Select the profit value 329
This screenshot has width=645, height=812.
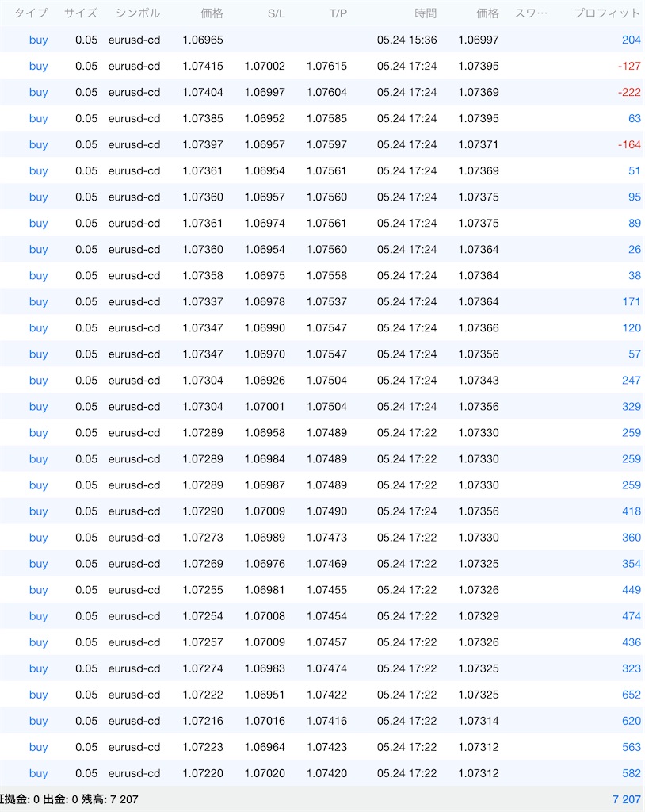coord(631,407)
